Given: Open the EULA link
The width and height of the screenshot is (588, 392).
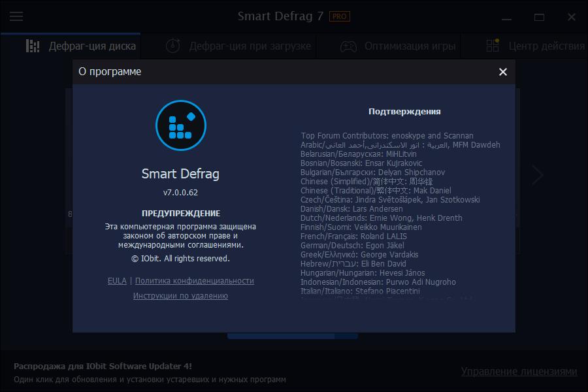Looking at the screenshot, I should click(117, 280).
